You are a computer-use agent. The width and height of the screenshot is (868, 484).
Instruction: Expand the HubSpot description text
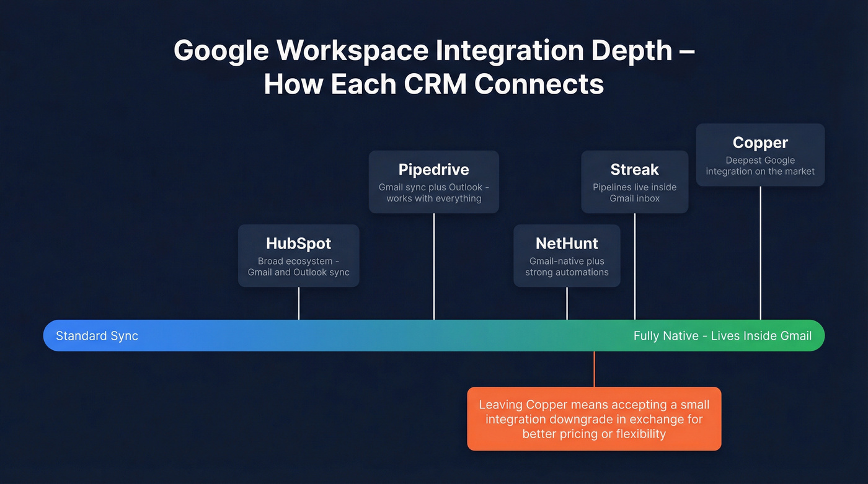pyautogui.click(x=298, y=266)
